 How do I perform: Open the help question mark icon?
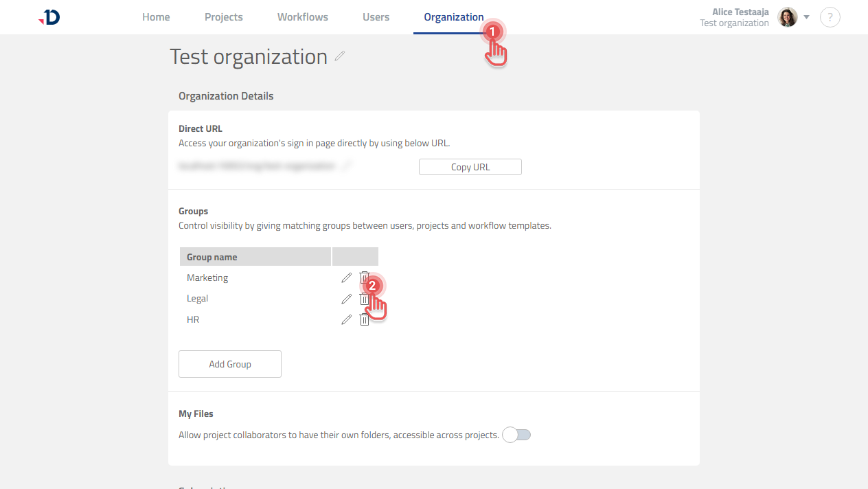click(x=830, y=17)
